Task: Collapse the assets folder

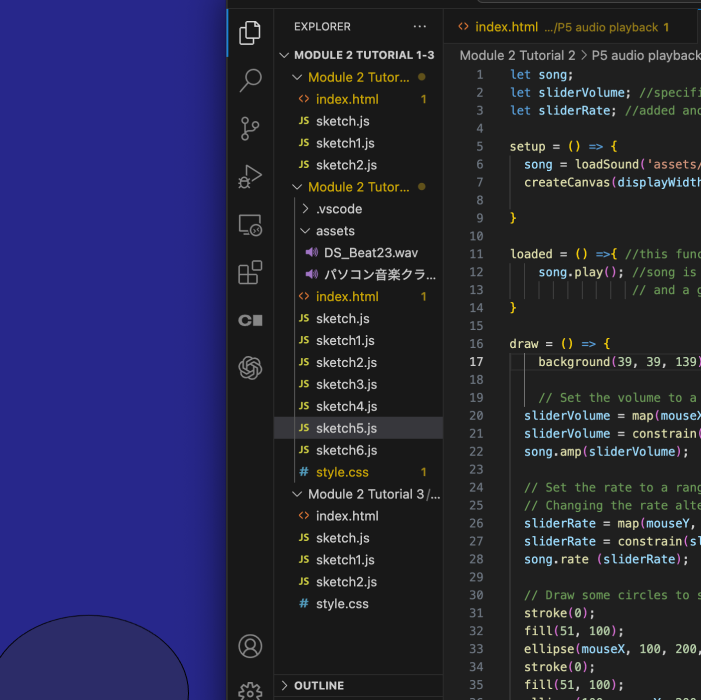Action: [x=305, y=231]
